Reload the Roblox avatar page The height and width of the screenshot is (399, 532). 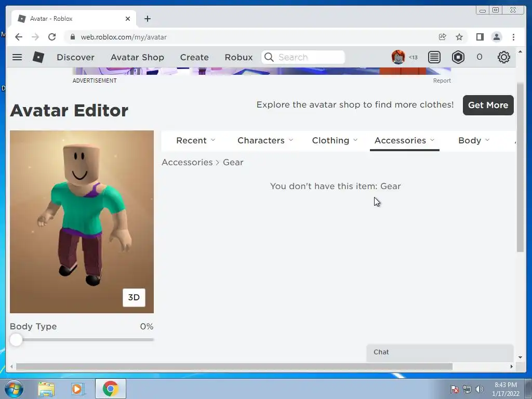52,37
